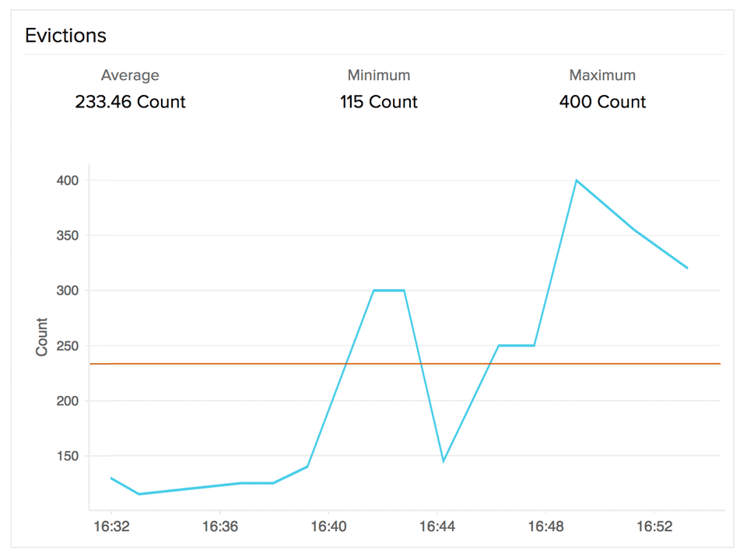747x560 pixels.
Task: Click the 400 Count maximum value
Action: tap(602, 102)
